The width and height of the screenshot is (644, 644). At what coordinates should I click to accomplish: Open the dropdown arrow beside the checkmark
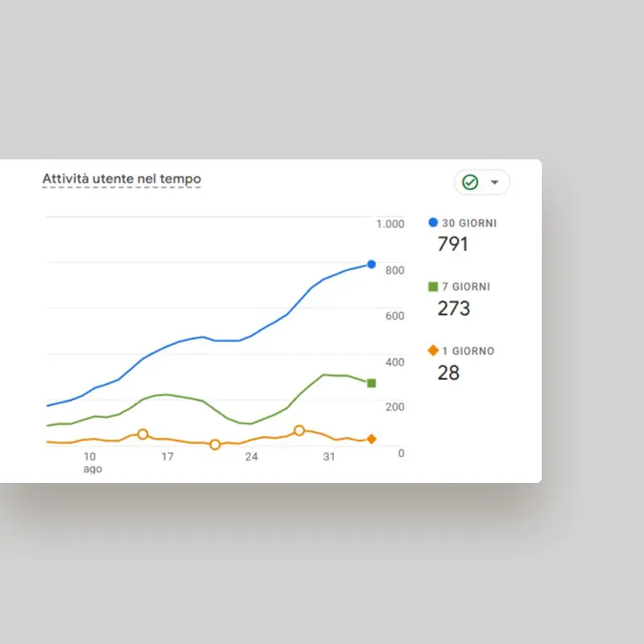pos(495,183)
